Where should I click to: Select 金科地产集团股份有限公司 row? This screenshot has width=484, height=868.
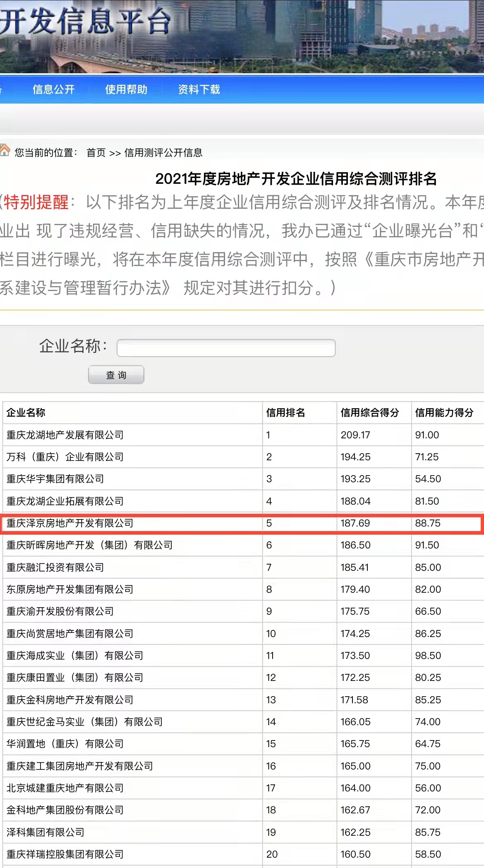[x=243, y=810]
